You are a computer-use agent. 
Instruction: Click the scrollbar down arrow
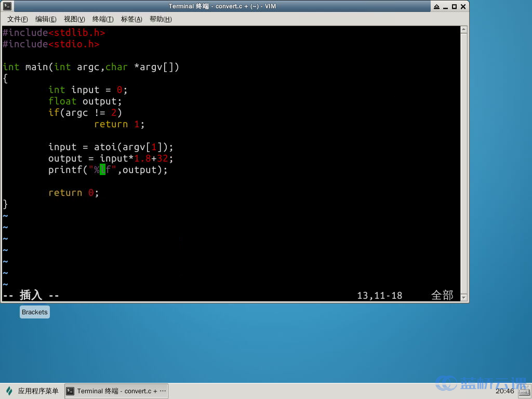click(464, 298)
